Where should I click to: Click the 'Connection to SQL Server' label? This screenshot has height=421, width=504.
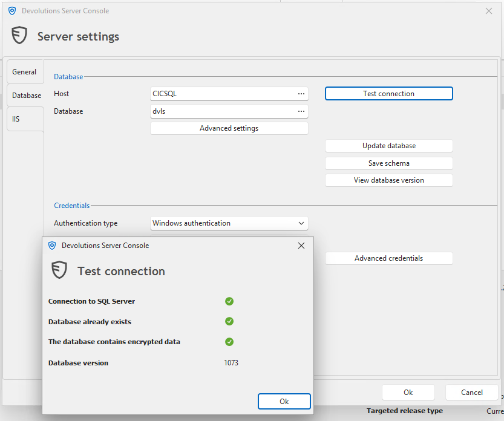click(91, 301)
